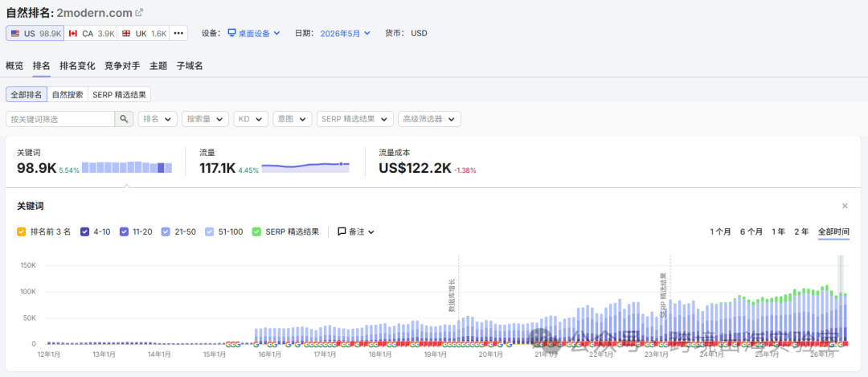
Task: Toggle the 4-10 positions checkbox
Action: (84, 232)
